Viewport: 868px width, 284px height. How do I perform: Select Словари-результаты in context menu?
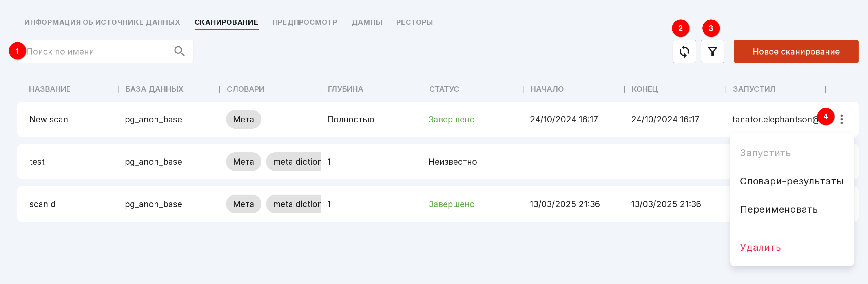791,181
